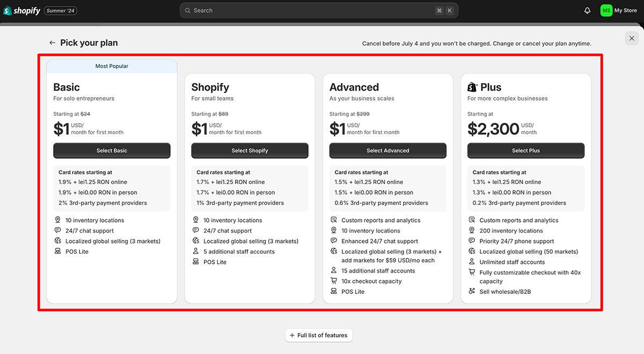
Task: Expand the Full list of features
Action: pos(319,335)
